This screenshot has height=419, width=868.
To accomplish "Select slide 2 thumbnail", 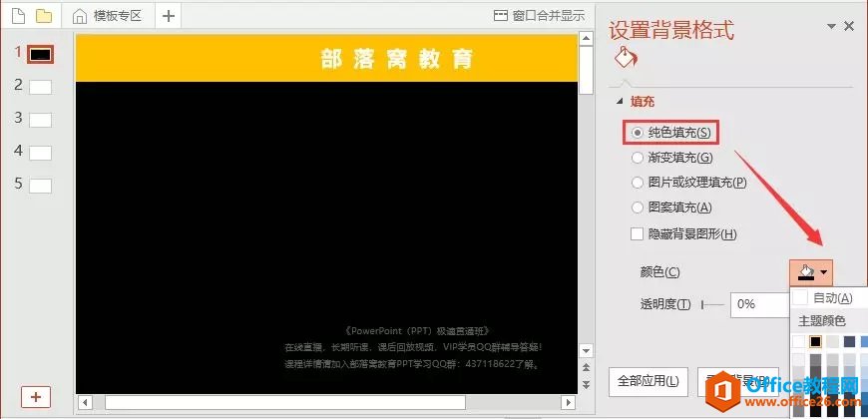I will pos(41,87).
